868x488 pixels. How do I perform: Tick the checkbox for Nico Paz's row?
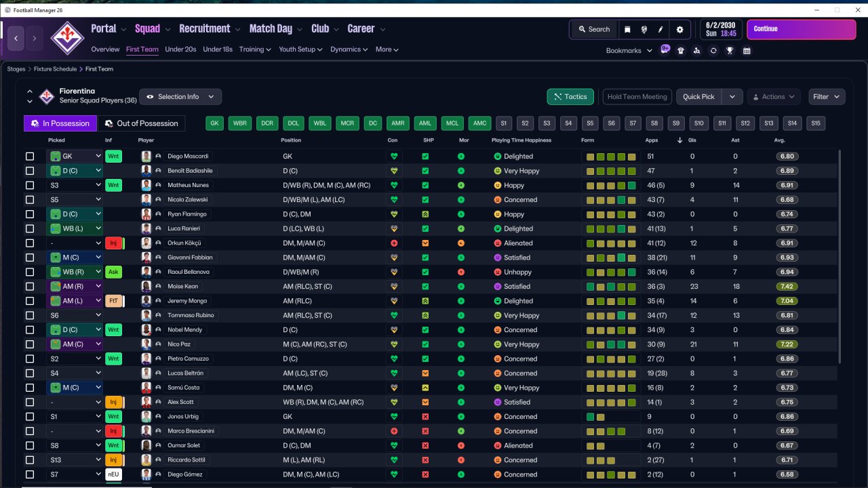tap(30, 344)
